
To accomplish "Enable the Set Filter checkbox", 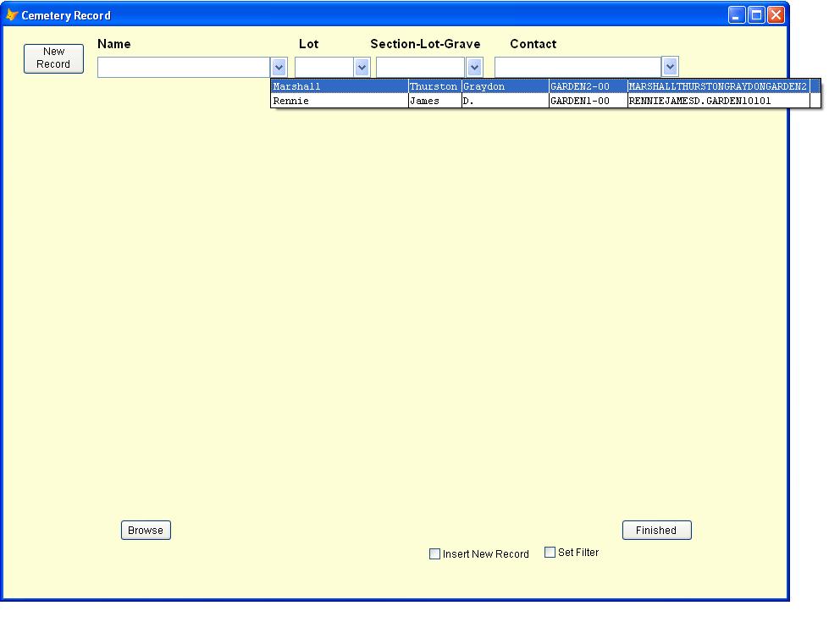I will pyautogui.click(x=550, y=552).
